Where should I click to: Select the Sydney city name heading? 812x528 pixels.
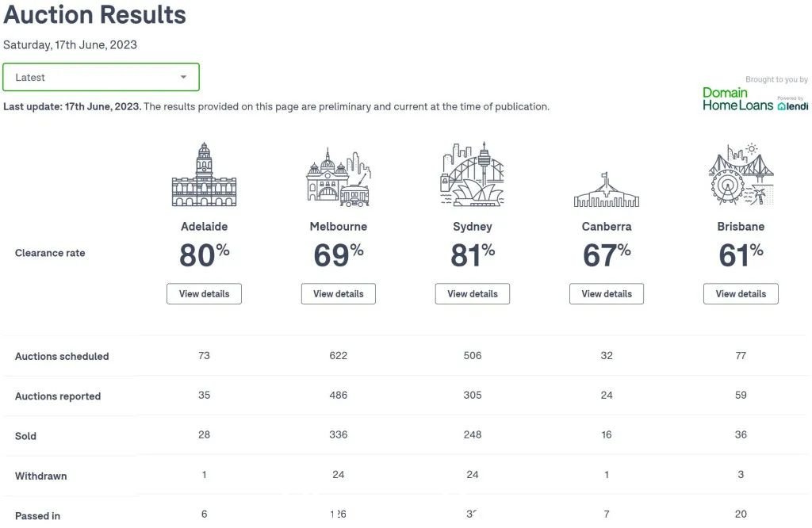click(x=473, y=226)
